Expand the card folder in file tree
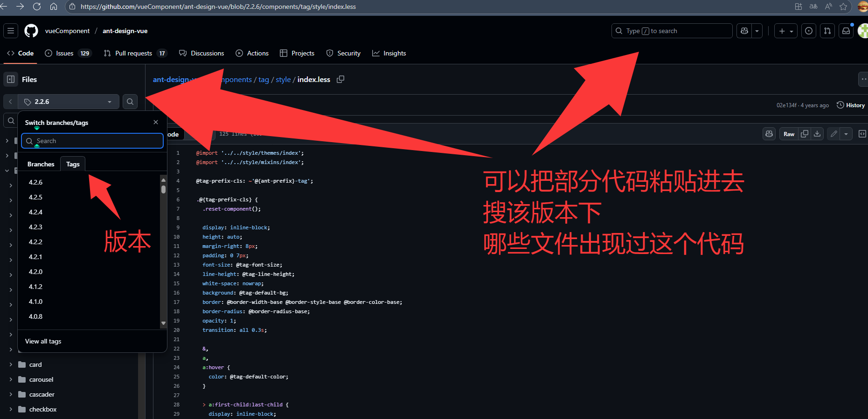This screenshot has width=868, height=419. [x=11, y=364]
